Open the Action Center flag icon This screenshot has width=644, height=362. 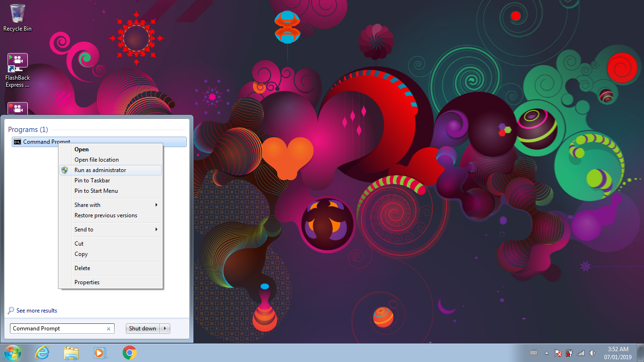(x=558, y=353)
